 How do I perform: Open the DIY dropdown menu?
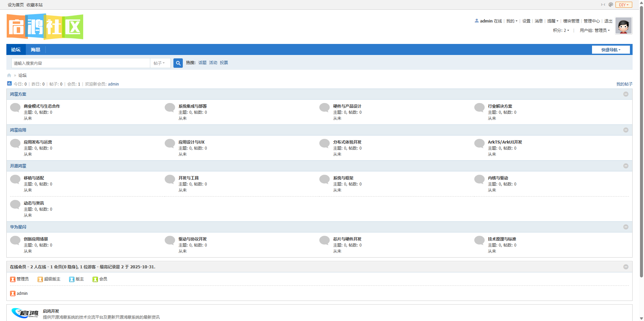624,5
